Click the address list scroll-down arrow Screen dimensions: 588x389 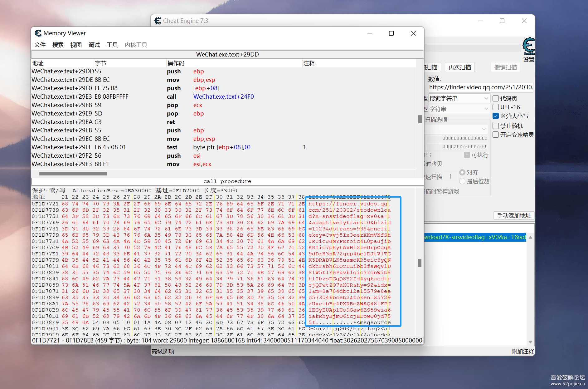530,342
